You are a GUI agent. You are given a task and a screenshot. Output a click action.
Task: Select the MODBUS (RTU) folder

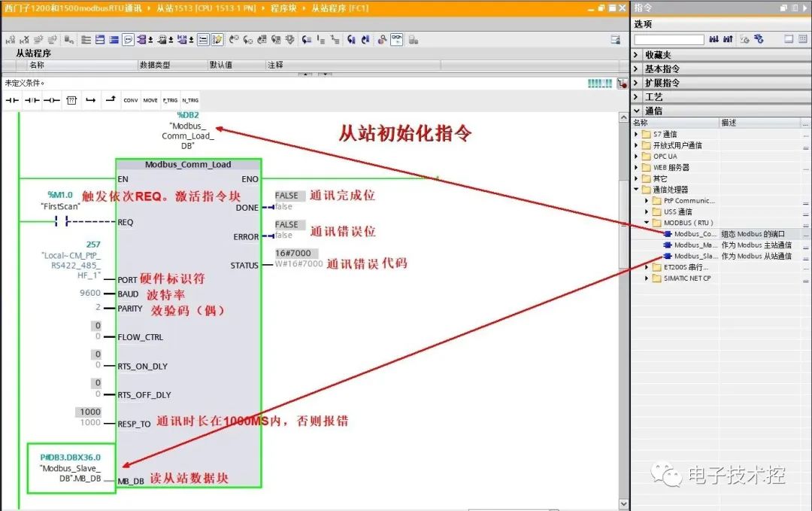pos(688,223)
